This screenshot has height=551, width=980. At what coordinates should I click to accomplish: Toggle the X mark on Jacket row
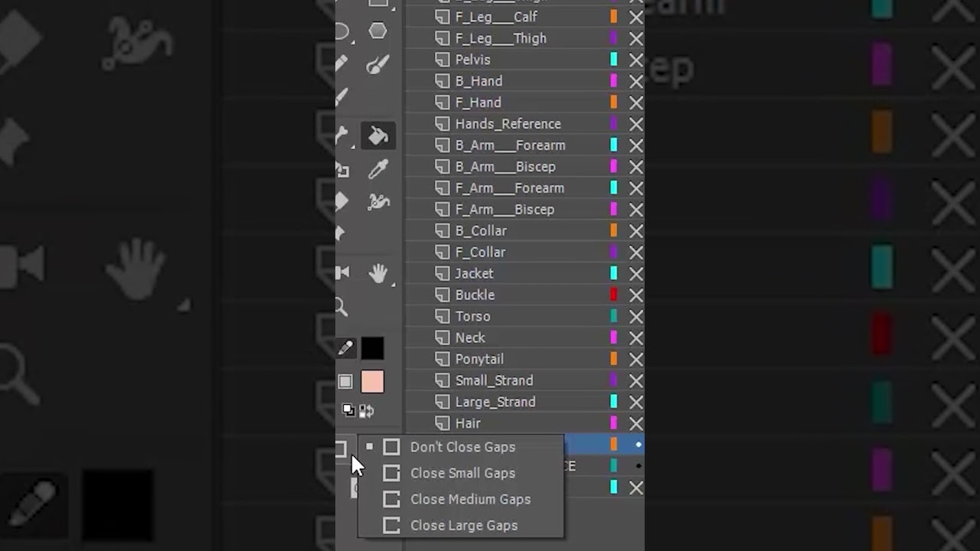coord(636,273)
